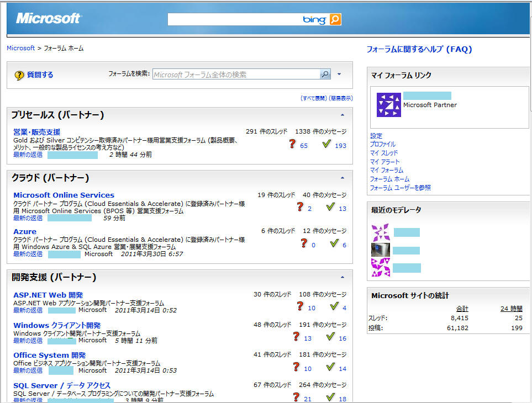Click the Microsoft logo in the header
Viewport: 532px width, 403px height.
tap(48, 18)
